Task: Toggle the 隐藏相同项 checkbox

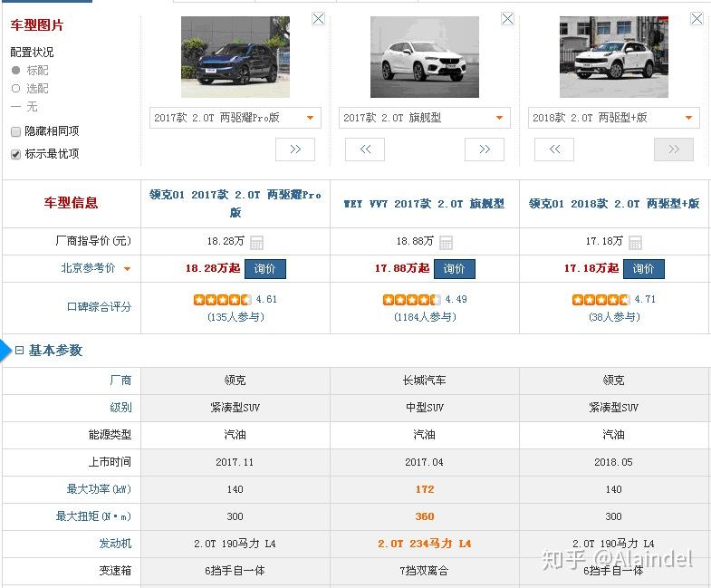Action: (x=16, y=131)
